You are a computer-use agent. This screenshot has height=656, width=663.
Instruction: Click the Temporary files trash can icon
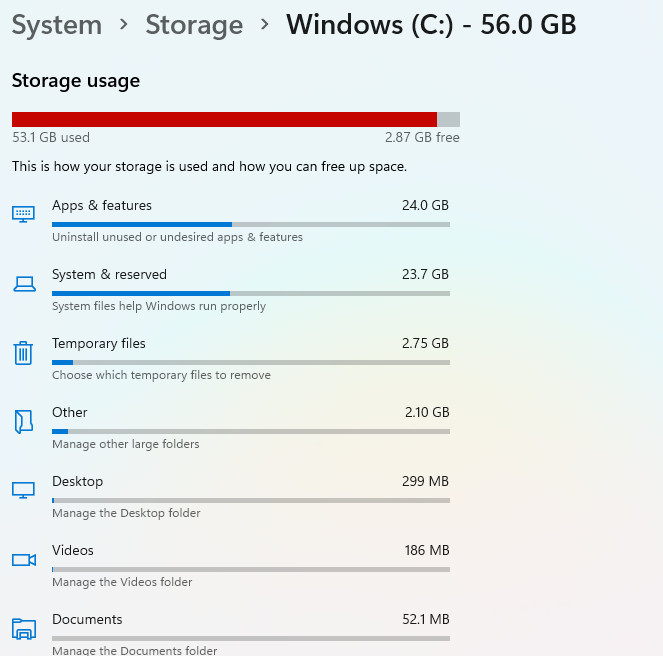23,352
